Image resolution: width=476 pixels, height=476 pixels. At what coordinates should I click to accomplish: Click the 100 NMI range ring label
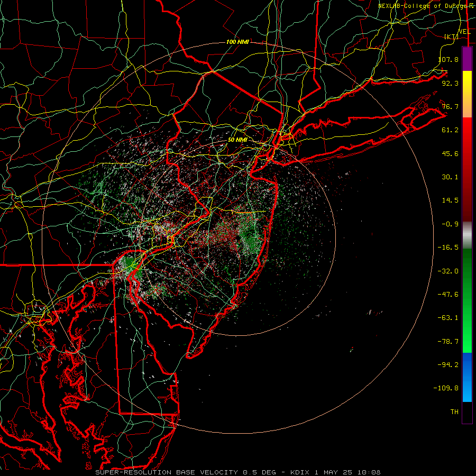click(x=237, y=42)
